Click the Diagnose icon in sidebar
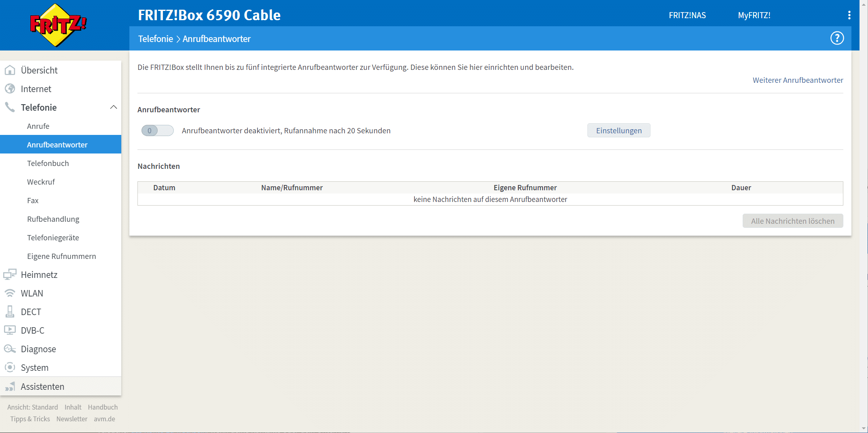 tap(10, 349)
